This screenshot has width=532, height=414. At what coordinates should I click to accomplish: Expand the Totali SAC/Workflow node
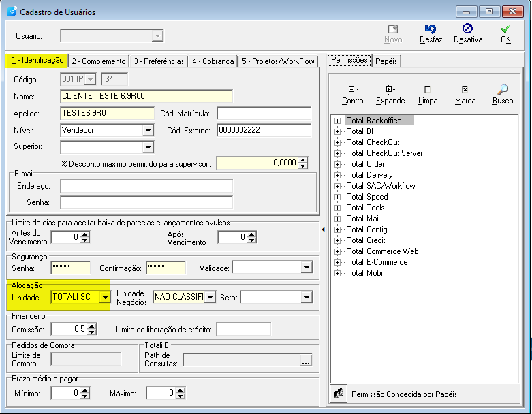click(x=337, y=186)
